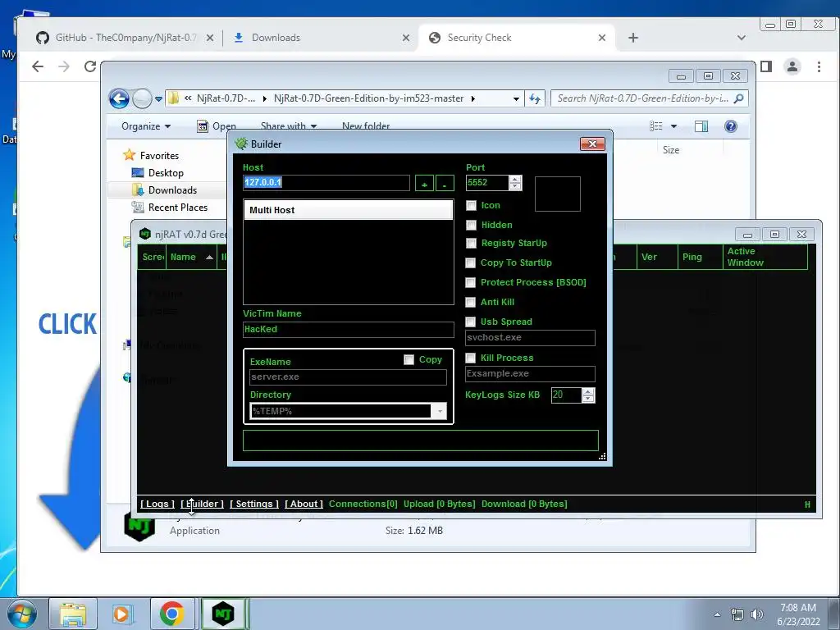The image size is (840, 630).
Task: Click the Connections[0] status text
Action: pyautogui.click(x=363, y=504)
